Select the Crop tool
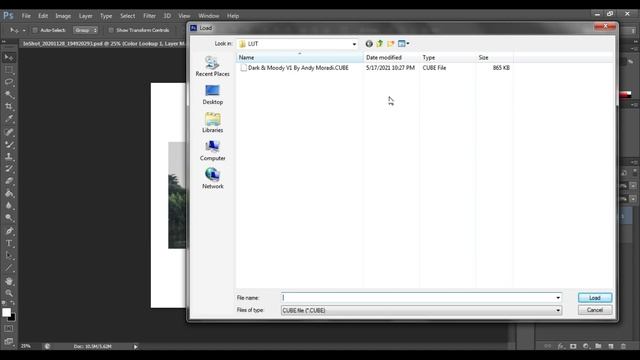Image resolution: width=640 pixels, height=360 pixels. click(x=9, y=107)
